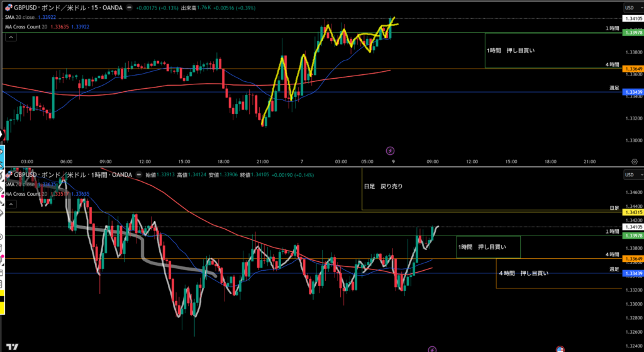Click the TradingView logo in bottom-left corner

pos(12,346)
